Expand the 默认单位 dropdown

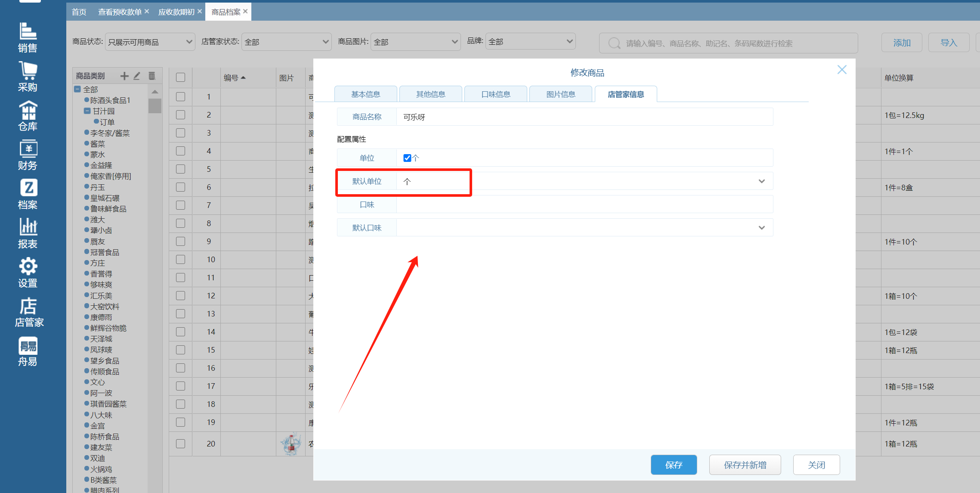click(761, 181)
